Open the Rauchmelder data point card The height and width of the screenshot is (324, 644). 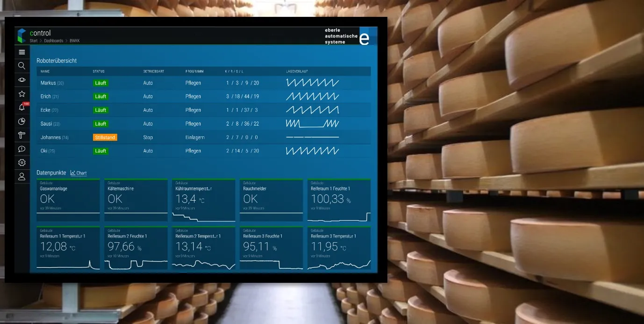[272, 201]
